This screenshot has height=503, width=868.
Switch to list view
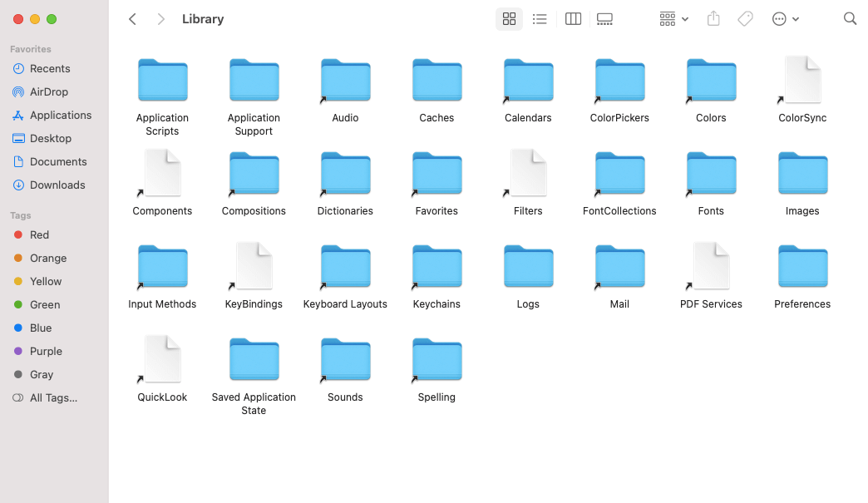pos(540,18)
